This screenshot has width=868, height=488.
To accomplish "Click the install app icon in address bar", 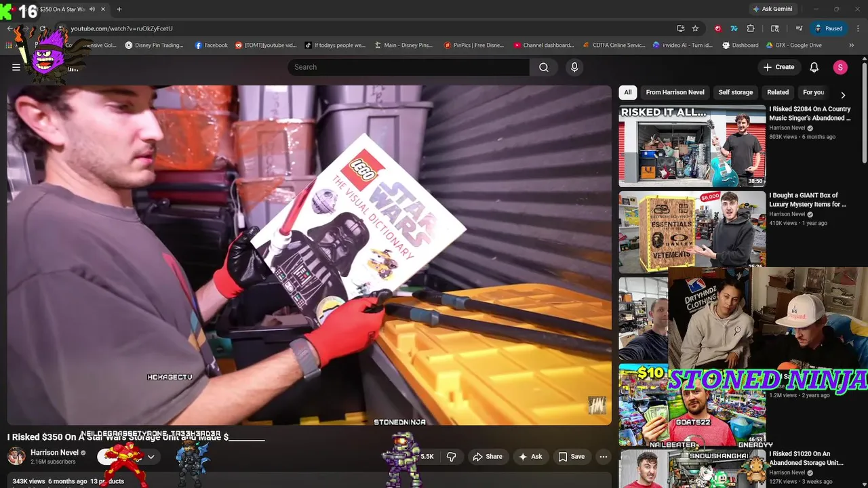I will (x=680, y=28).
